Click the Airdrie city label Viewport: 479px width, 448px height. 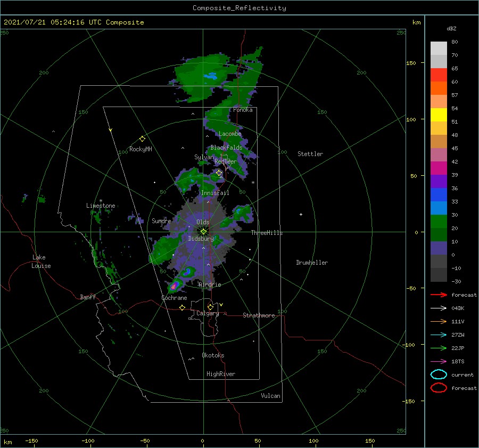[x=210, y=284]
